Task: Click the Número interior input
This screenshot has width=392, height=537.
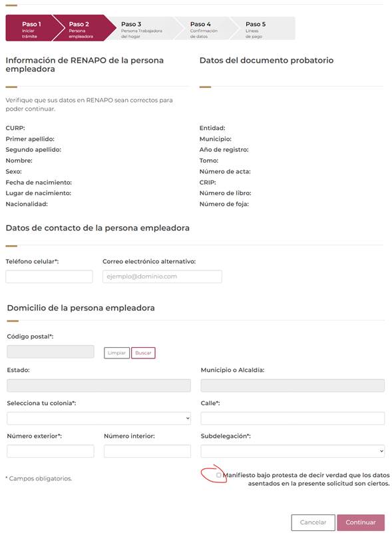Action: coord(148,451)
